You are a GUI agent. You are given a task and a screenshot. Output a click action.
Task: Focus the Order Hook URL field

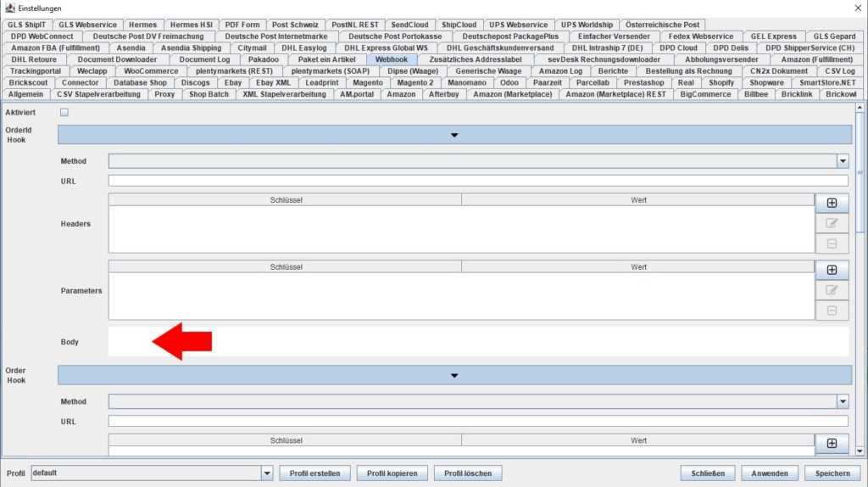[478, 422]
